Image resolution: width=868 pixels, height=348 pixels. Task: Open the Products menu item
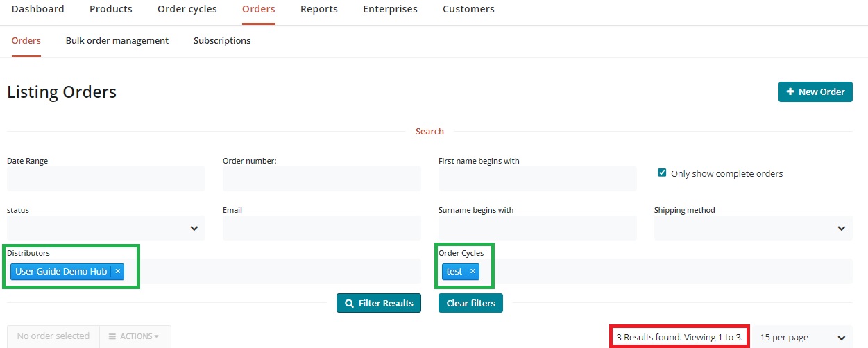111,10
